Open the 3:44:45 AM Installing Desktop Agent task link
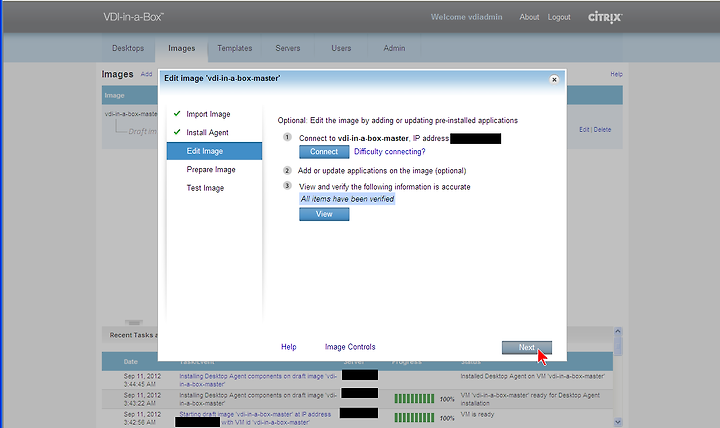This screenshot has width=720, height=428. (258, 380)
